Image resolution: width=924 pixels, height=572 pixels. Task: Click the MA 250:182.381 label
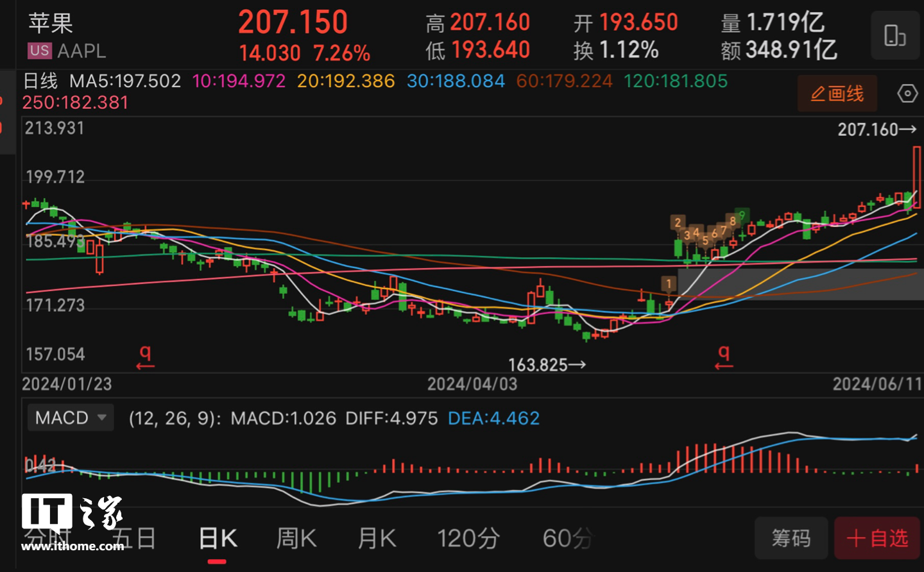pos(75,103)
